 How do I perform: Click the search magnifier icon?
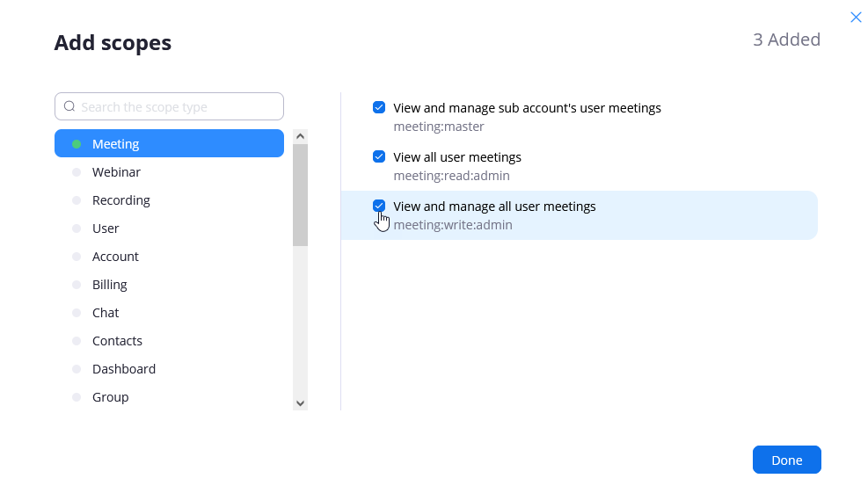69,106
